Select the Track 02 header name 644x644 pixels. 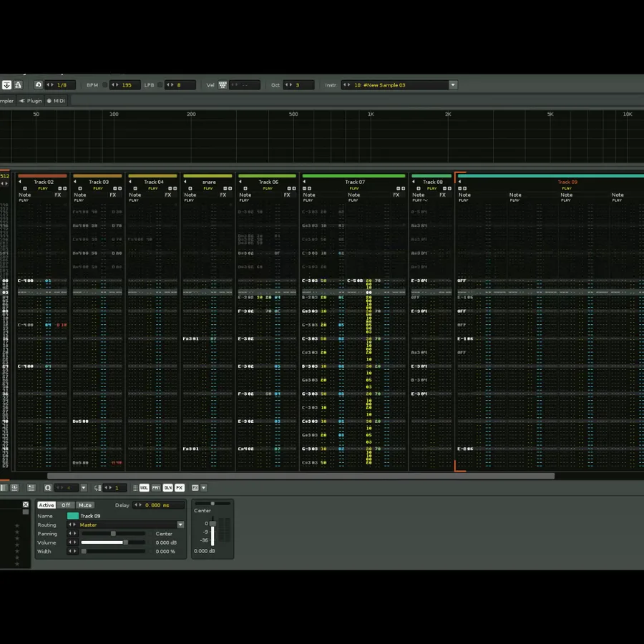(44, 182)
